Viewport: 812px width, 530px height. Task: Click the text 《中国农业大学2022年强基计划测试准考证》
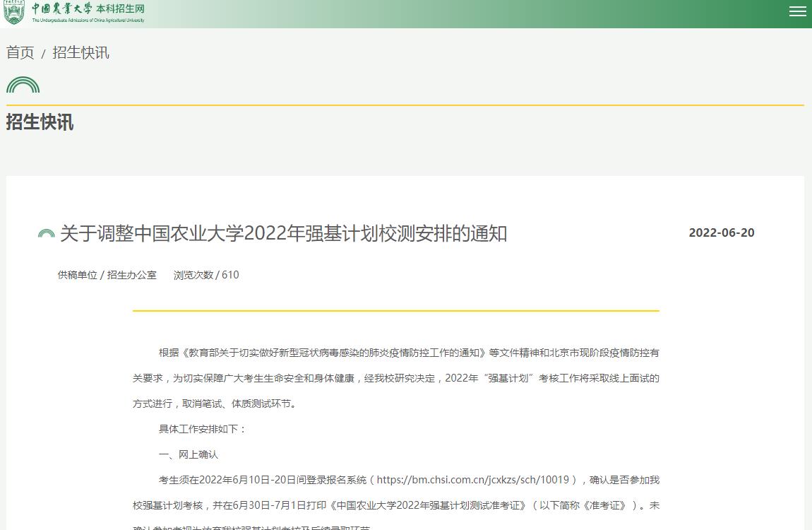click(x=429, y=505)
